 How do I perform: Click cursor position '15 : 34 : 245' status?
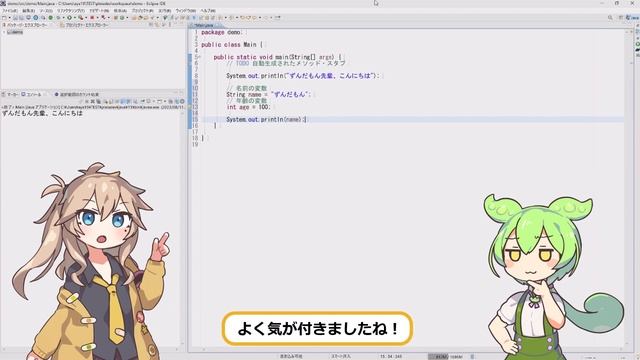point(391,356)
